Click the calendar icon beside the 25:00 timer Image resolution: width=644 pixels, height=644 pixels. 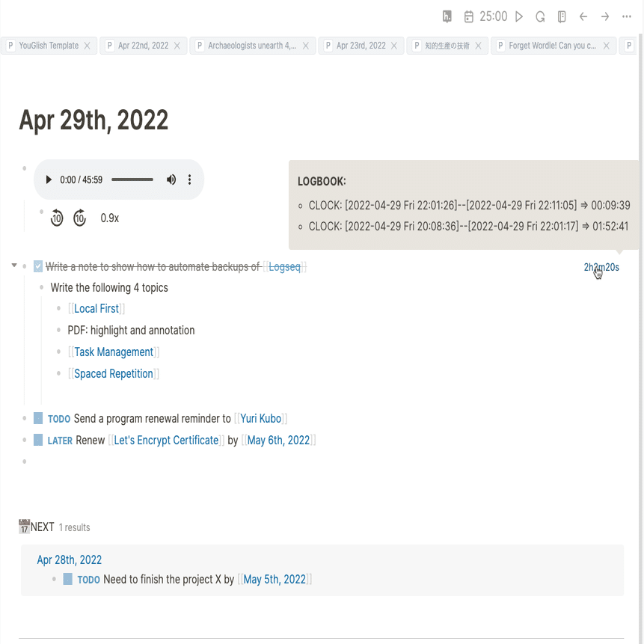tap(469, 16)
